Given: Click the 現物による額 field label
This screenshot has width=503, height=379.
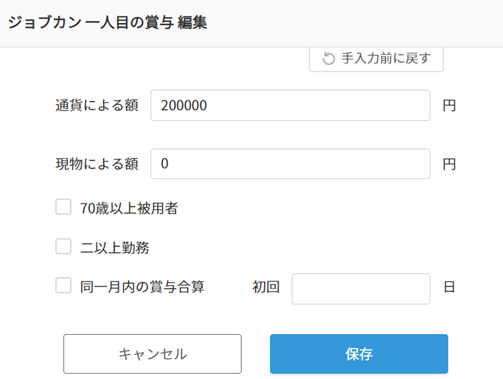Looking at the screenshot, I should click(x=97, y=164).
